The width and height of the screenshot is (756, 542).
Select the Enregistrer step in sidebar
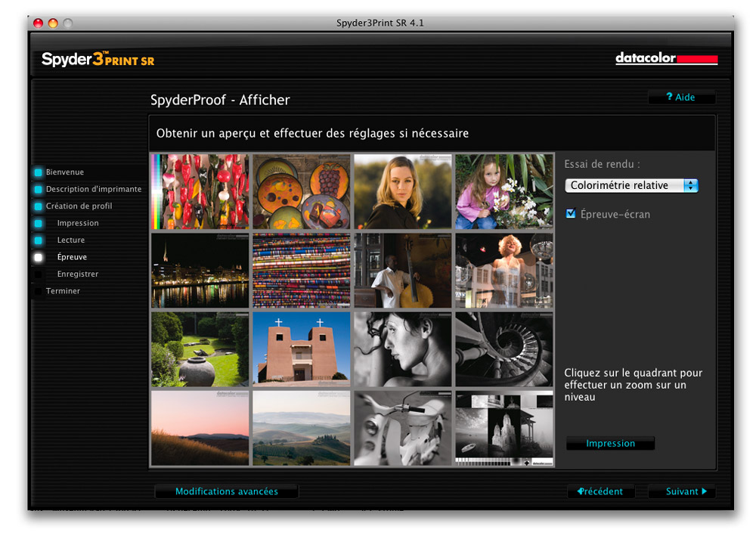(78, 274)
